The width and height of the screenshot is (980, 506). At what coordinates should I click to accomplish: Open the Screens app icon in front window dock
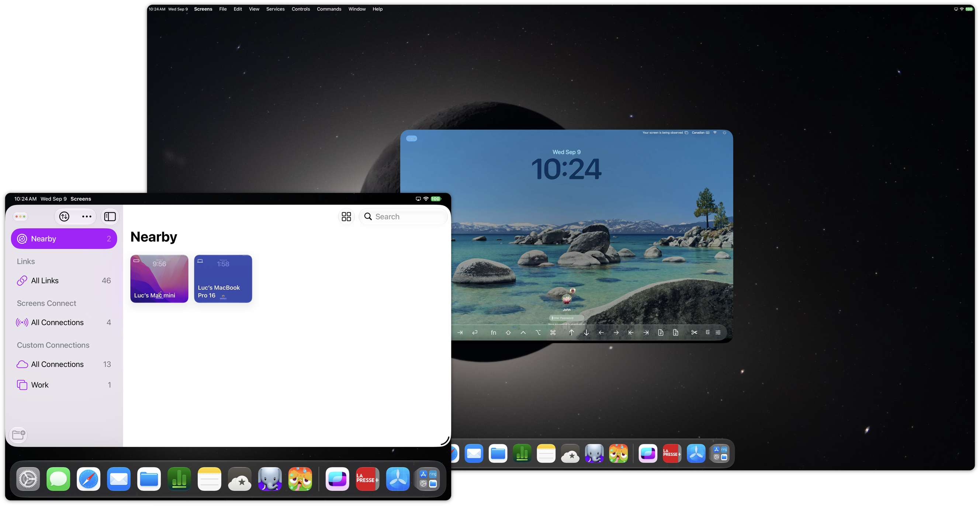pyautogui.click(x=337, y=479)
